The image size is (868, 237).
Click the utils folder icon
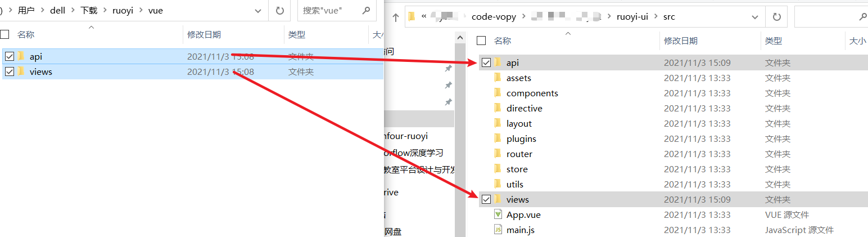498,184
